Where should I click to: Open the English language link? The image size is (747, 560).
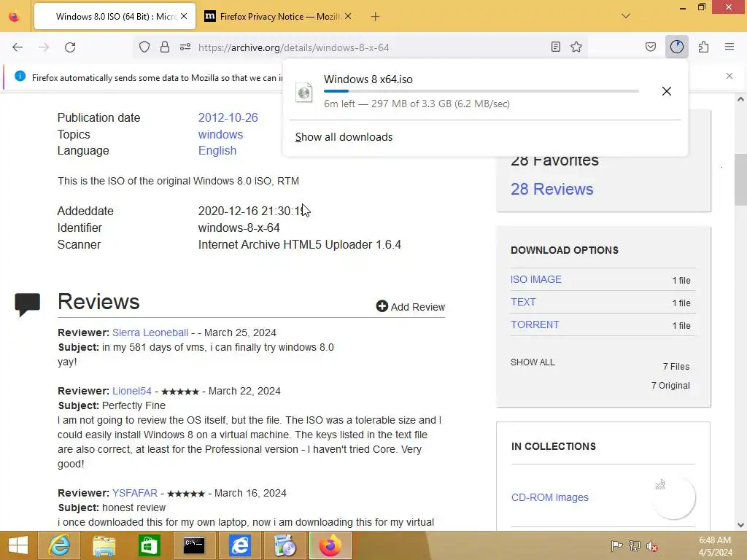click(217, 150)
